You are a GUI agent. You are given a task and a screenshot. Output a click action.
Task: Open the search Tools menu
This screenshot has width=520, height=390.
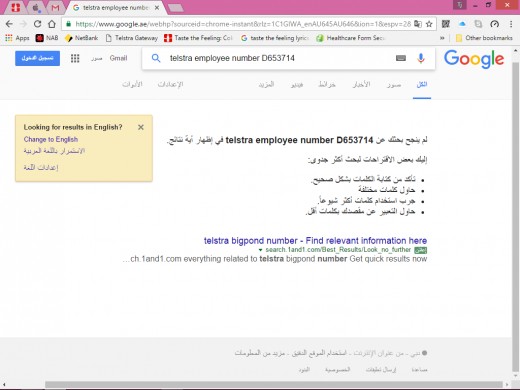click(132, 85)
